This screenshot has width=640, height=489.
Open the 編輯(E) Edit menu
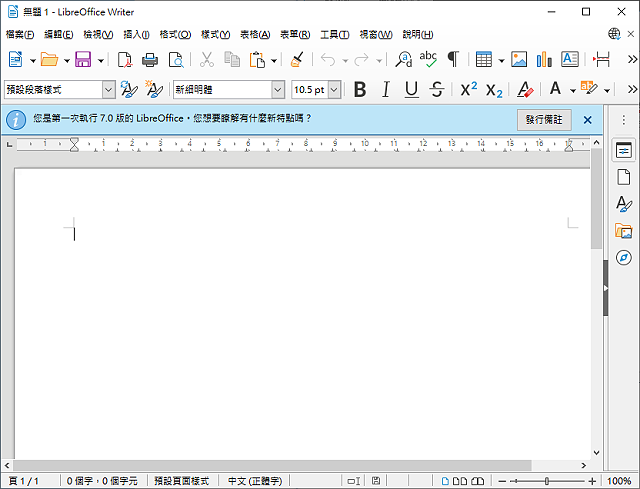tap(59, 35)
